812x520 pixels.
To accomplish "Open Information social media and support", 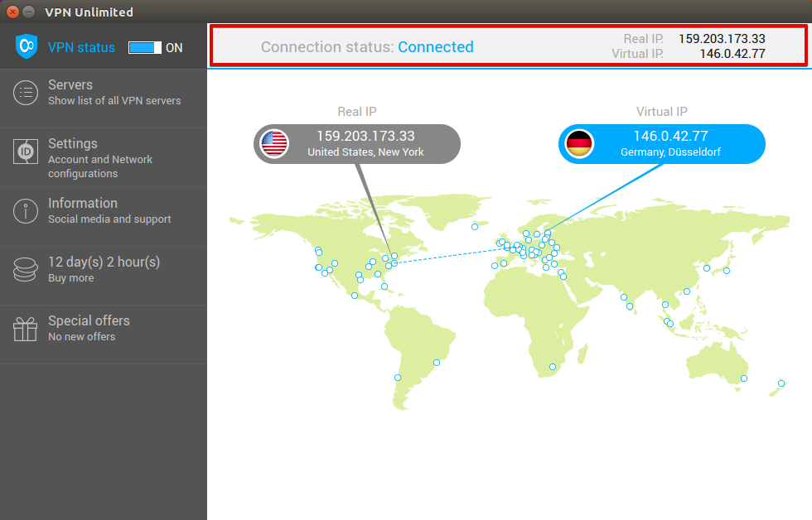I will point(104,216).
